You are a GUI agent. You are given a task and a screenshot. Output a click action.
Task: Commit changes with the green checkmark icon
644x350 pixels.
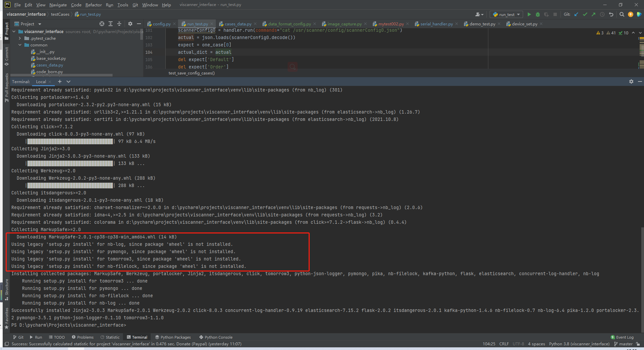click(585, 14)
